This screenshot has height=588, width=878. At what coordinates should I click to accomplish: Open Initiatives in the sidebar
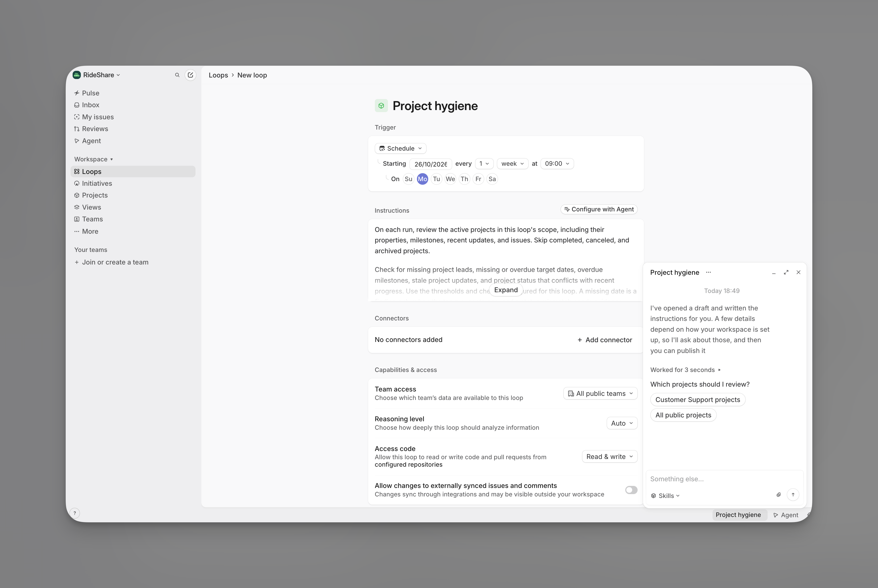click(133, 183)
